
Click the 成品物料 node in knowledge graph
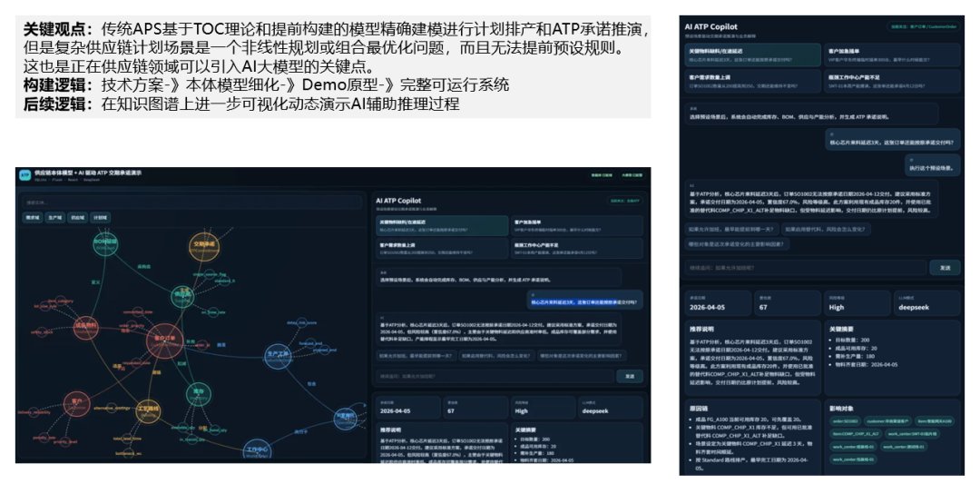(85, 327)
